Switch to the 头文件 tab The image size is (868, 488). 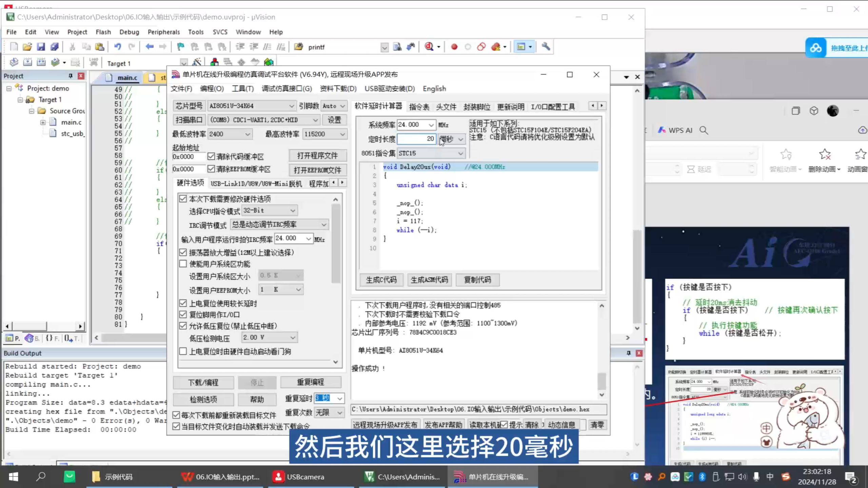(446, 107)
